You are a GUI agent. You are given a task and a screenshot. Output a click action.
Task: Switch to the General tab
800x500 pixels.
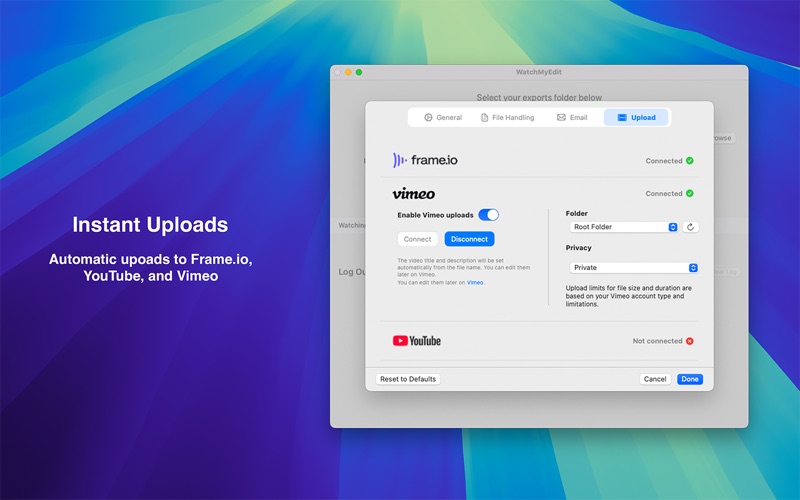[x=443, y=117]
